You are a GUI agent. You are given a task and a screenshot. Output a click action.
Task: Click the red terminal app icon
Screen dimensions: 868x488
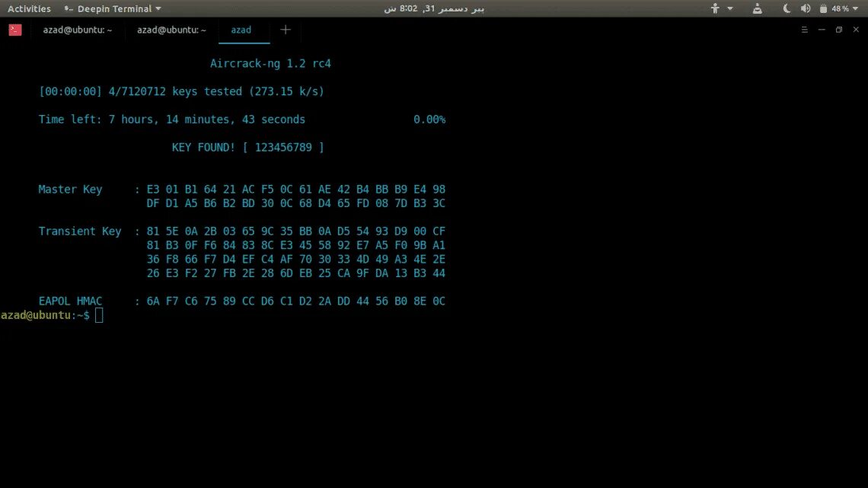tap(15, 30)
